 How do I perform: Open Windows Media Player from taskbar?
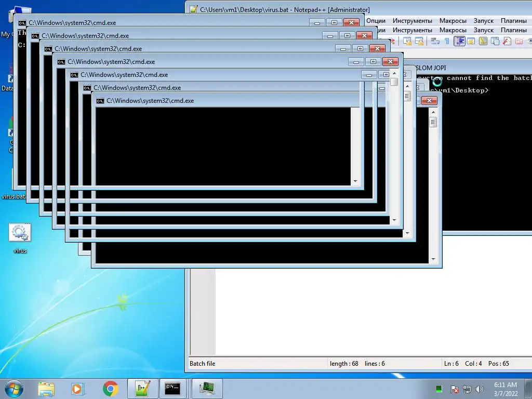[78, 389]
